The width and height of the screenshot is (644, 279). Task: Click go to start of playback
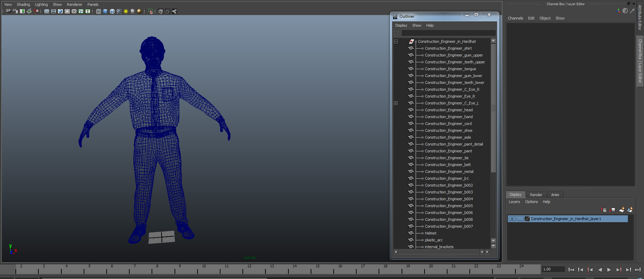pos(571,270)
